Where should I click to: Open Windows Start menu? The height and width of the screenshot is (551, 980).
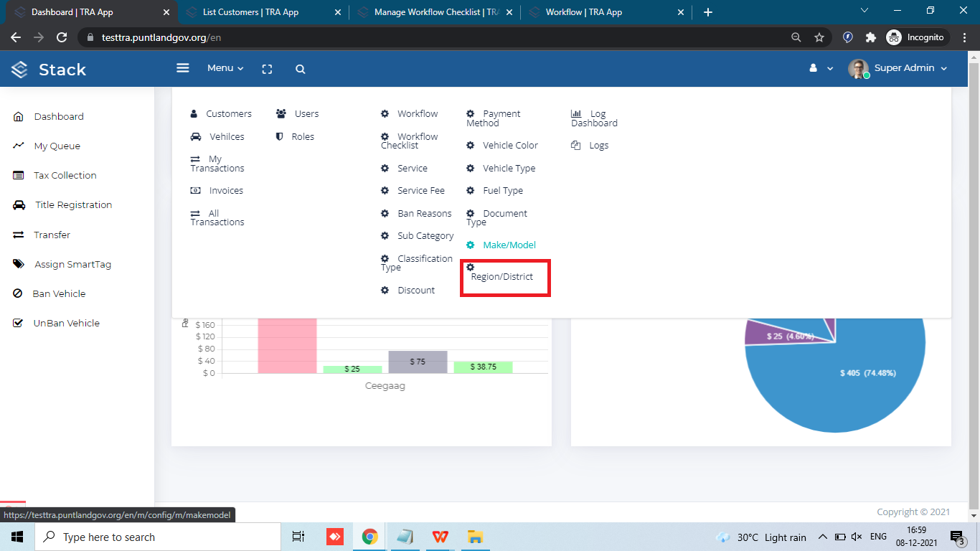click(x=17, y=537)
